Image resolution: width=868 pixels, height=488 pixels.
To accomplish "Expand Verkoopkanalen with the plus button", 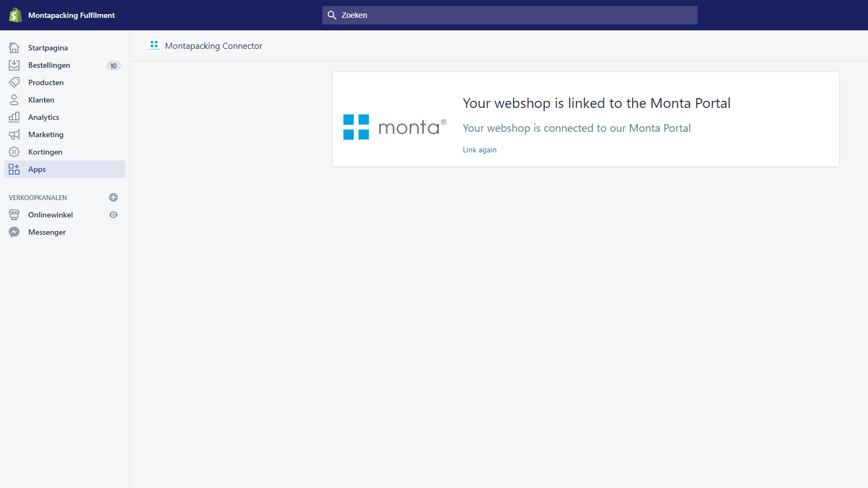I will (x=113, y=197).
